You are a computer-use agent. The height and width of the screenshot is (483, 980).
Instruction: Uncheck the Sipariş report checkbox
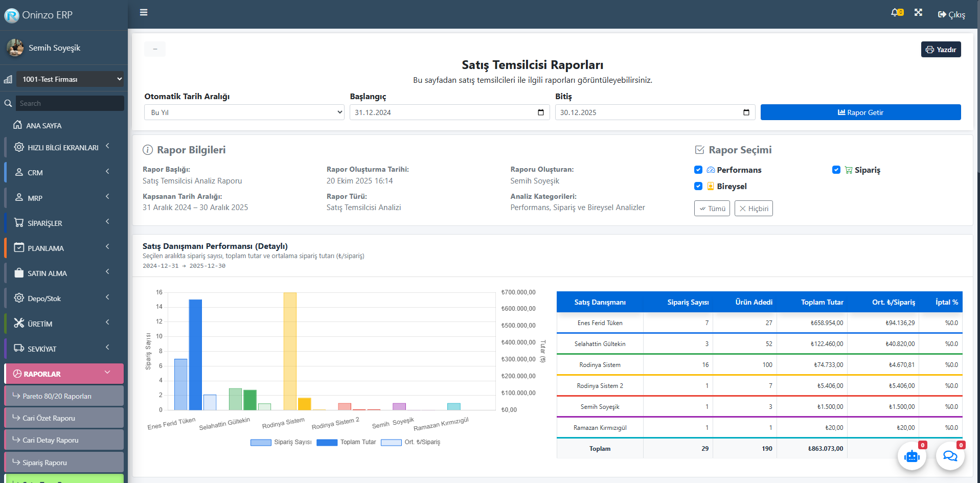(x=836, y=170)
